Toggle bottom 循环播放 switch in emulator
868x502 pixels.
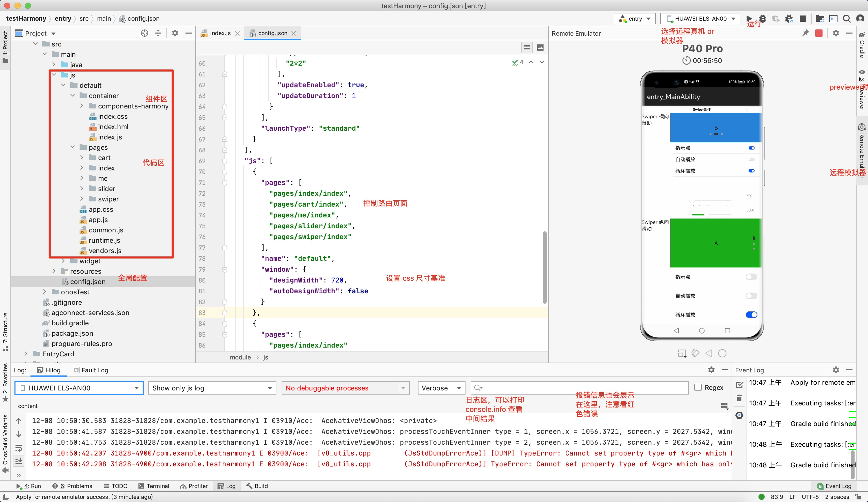point(751,315)
